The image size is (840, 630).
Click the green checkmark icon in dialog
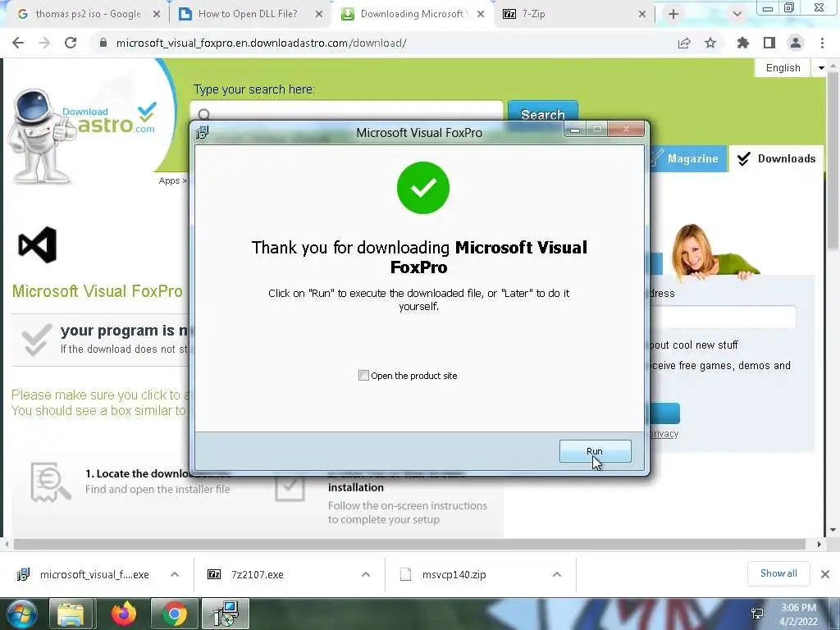point(423,188)
